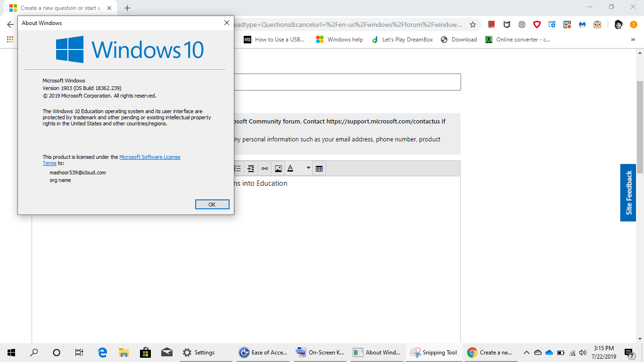Viewport: 644px width, 362px height.
Task: Open Mail app from the taskbar
Action: [x=167, y=353]
